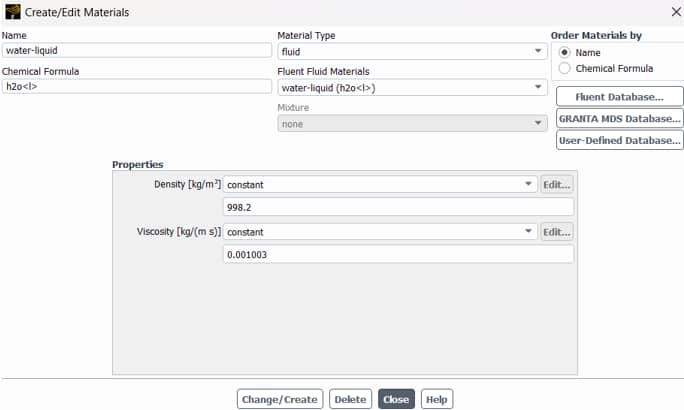Click the Delete button
The width and height of the screenshot is (684, 410).
[x=350, y=399]
